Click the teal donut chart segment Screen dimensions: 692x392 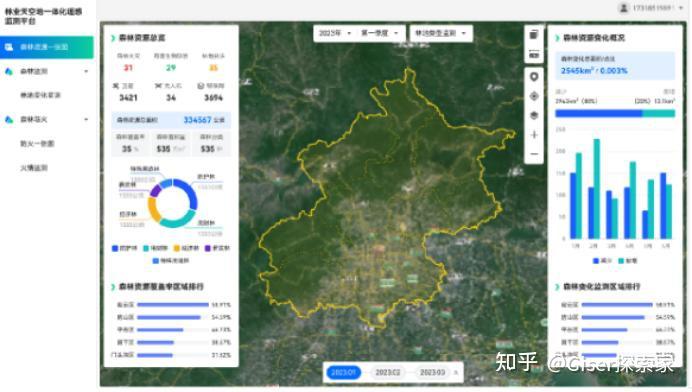[x=178, y=220]
